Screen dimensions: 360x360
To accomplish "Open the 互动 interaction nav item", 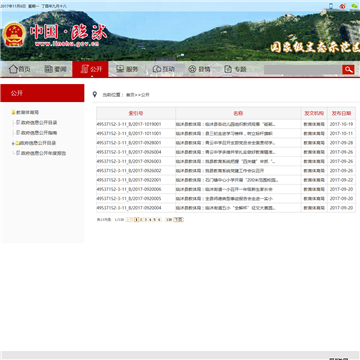I will click(x=163, y=69).
